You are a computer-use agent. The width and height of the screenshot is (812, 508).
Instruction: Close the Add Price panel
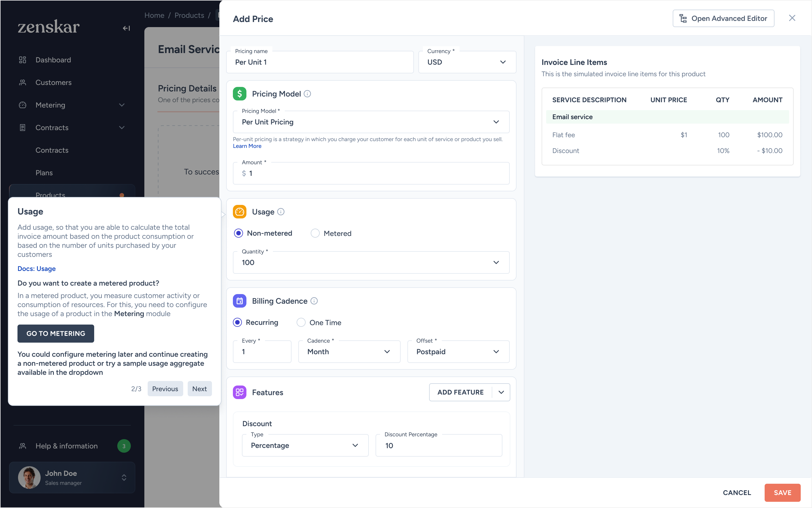pyautogui.click(x=792, y=18)
